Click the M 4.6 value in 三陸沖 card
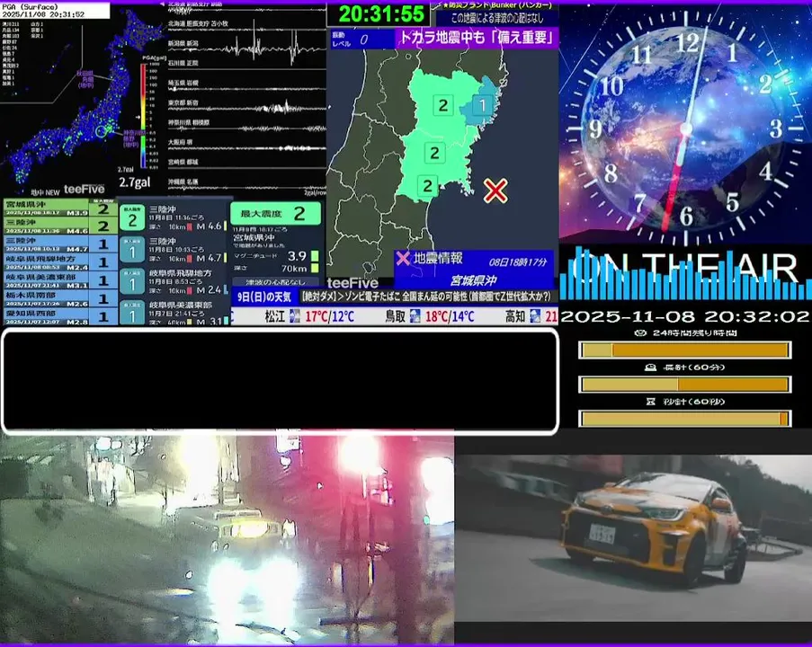812x647 pixels. click(x=209, y=226)
